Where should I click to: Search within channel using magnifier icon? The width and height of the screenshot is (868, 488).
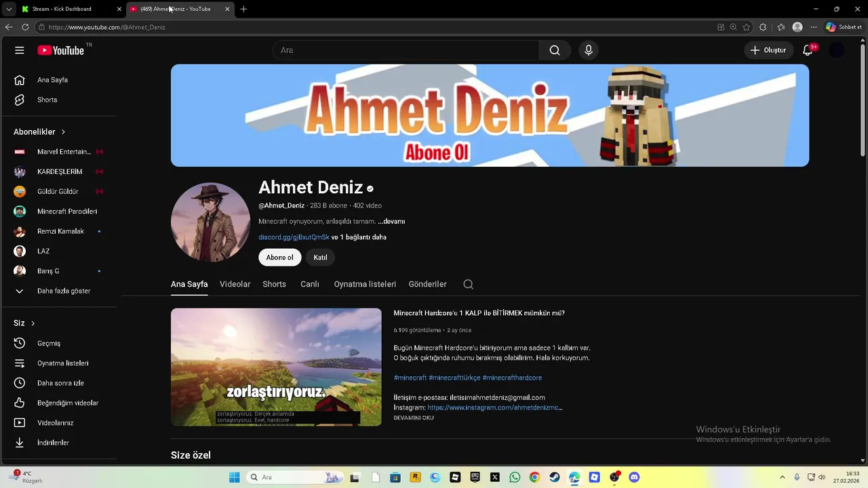click(x=468, y=284)
